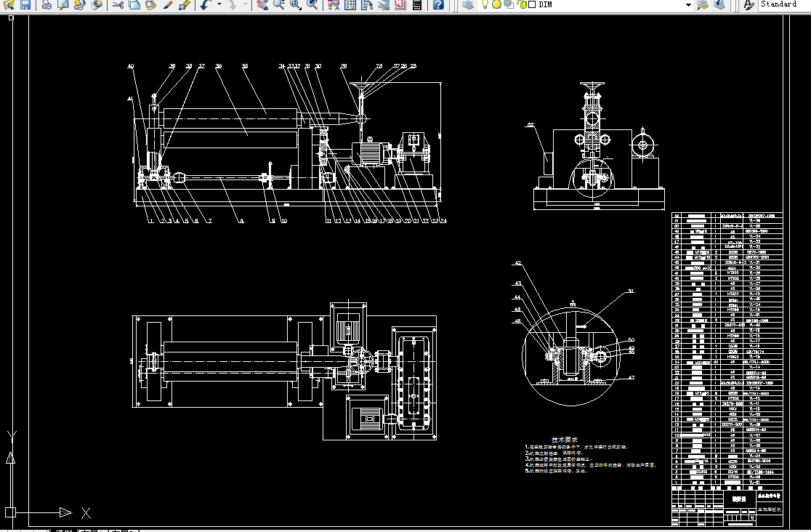Screen dimensions: 811x532
Task: Open the Markup Set Manager icon
Action: (x=400, y=4)
